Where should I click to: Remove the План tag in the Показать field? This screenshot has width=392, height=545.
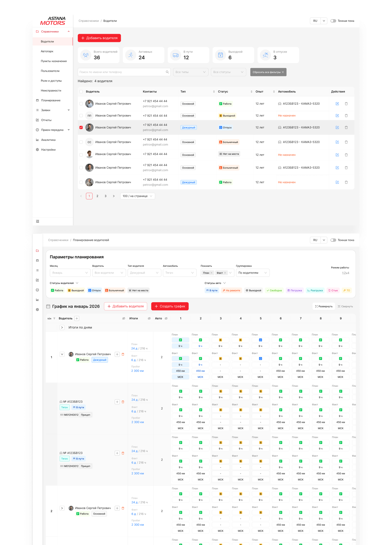click(212, 273)
